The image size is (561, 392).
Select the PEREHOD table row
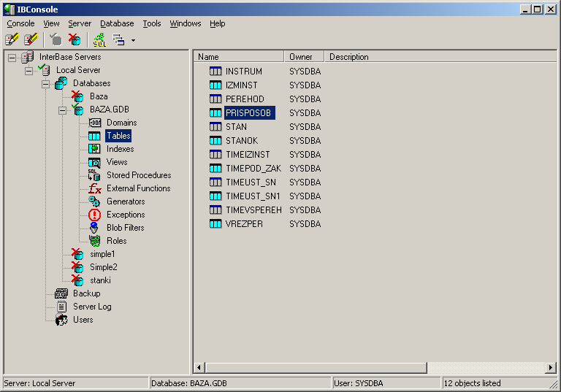pos(245,99)
